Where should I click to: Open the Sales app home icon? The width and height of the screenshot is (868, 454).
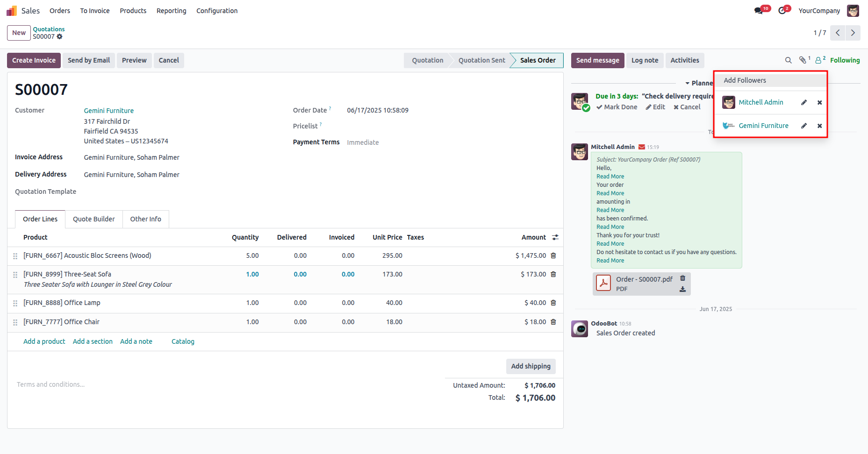pyautogui.click(x=12, y=11)
